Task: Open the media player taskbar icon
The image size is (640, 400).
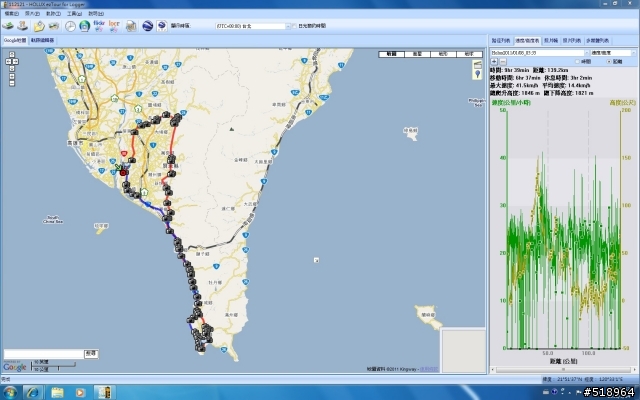Action: [x=80, y=393]
